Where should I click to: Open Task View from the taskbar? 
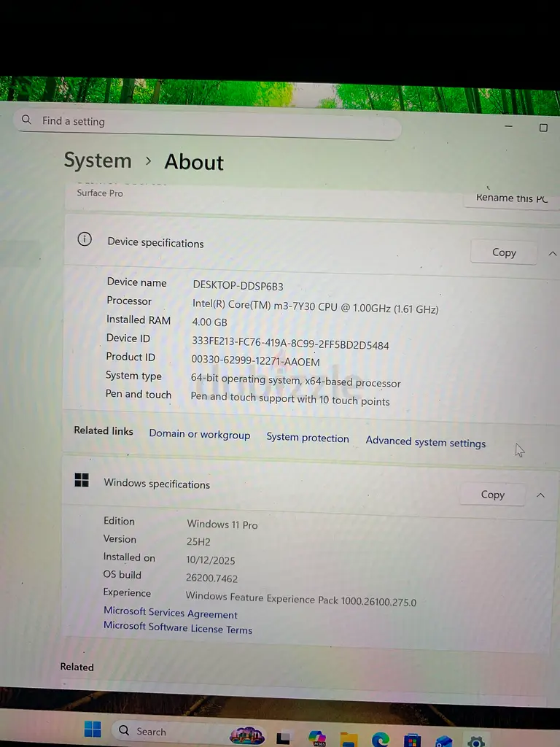(284, 738)
